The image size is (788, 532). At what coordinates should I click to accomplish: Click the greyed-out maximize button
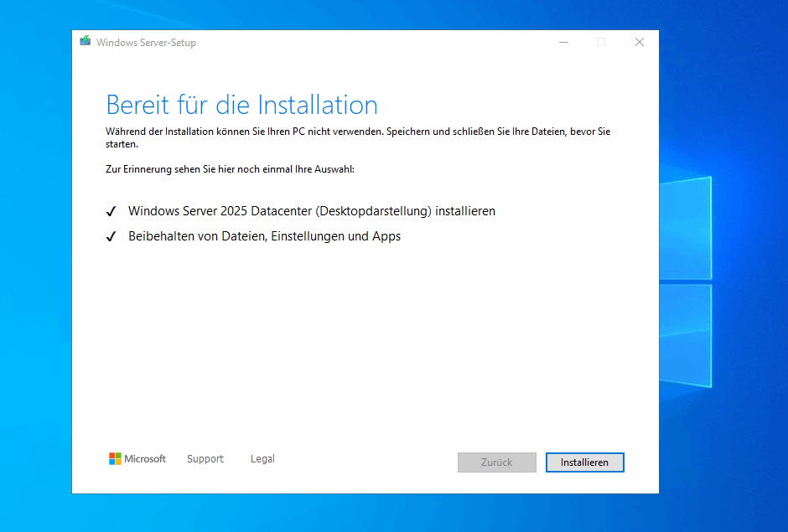coord(601,42)
